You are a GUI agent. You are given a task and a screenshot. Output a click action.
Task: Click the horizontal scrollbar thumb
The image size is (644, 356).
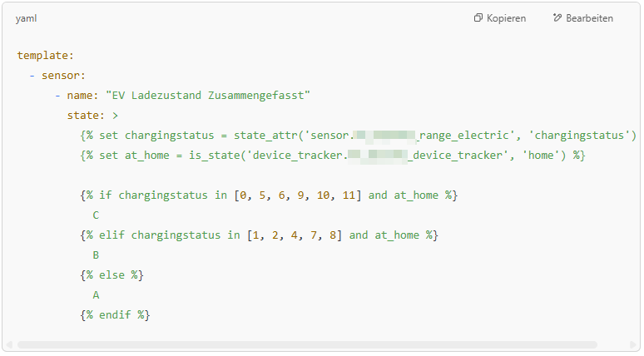pyautogui.click(x=306, y=344)
